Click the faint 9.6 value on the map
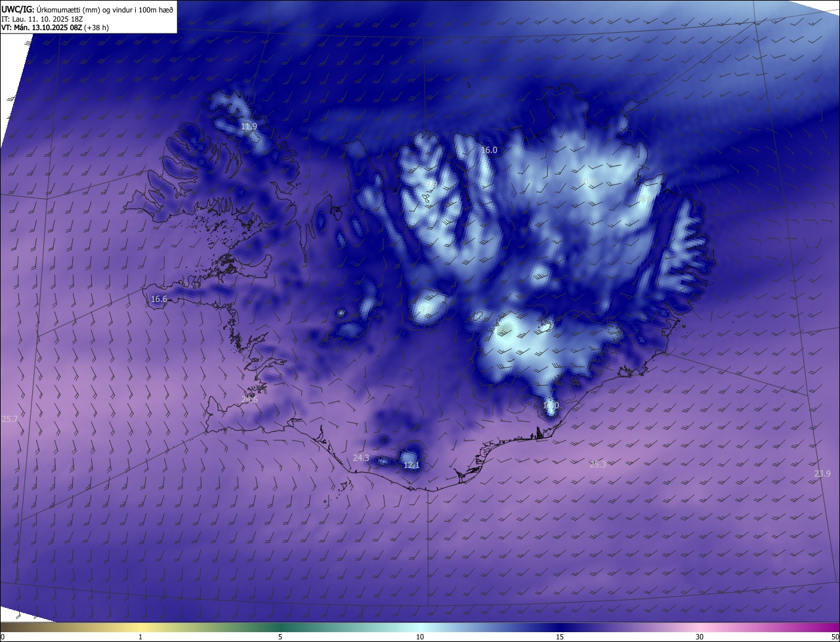 [x=426, y=309]
